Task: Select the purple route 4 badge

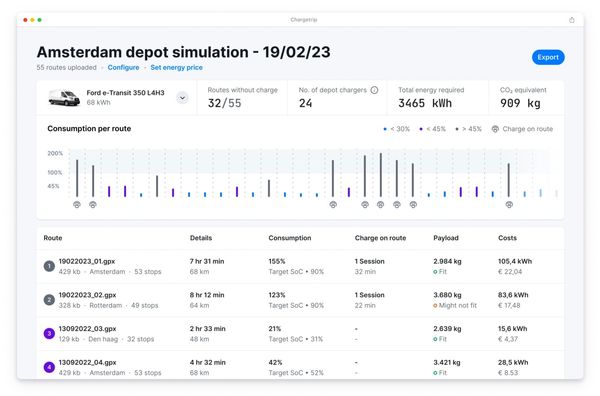Action: tap(49, 367)
